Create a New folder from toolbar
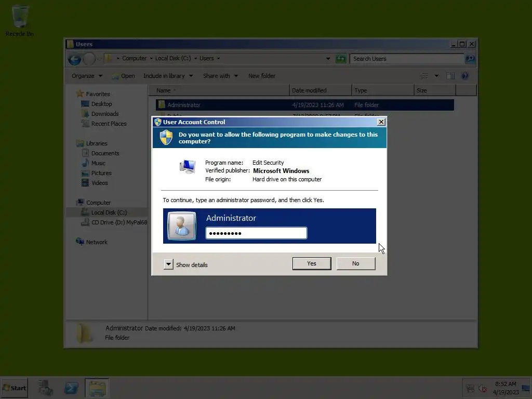Viewport: 532px width, 399px height. 262,76
